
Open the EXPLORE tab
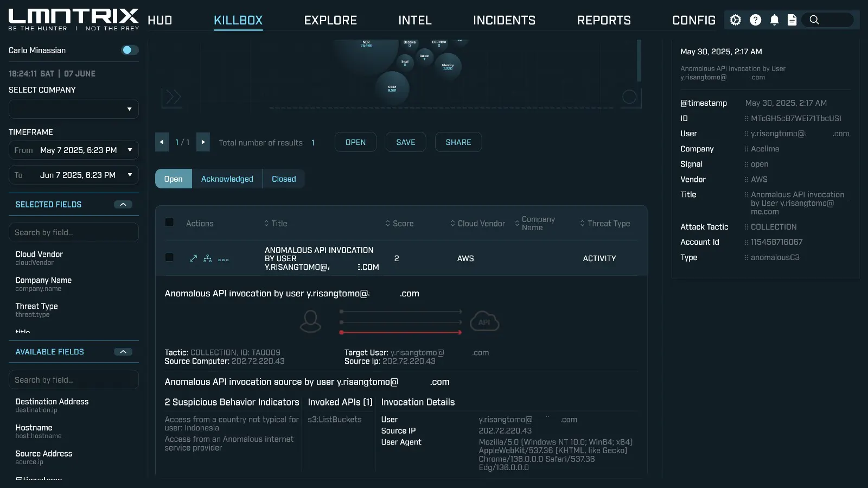coord(330,21)
